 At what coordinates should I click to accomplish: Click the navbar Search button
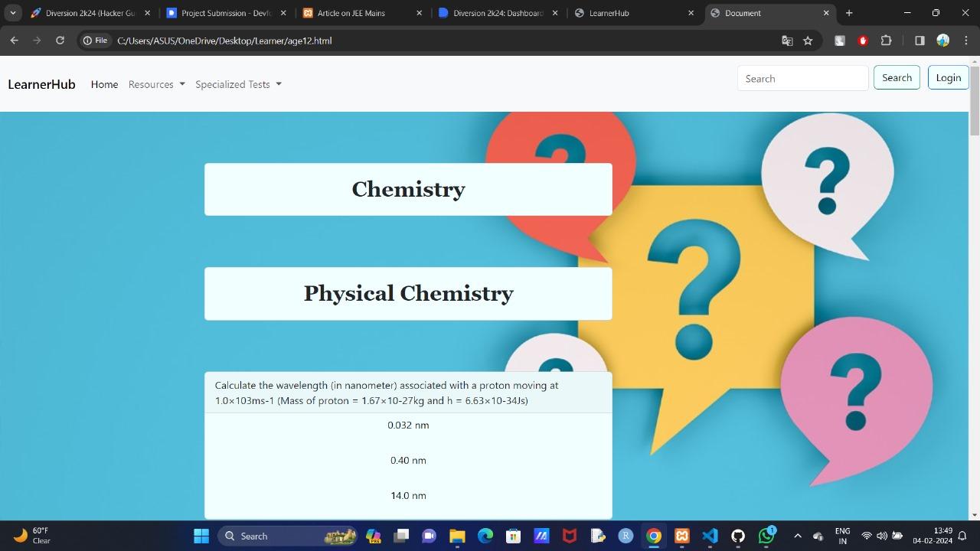pos(897,77)
